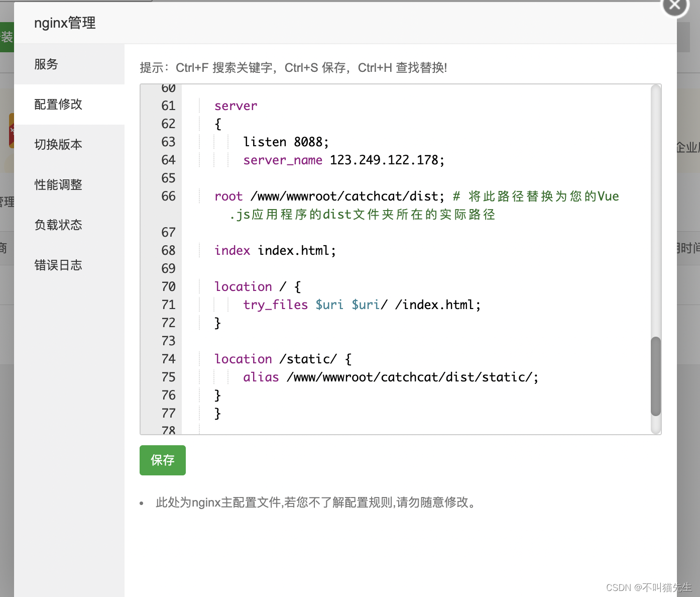Open the 性能调整 tab
Image resolution: width=700 pixels, height=597 pixels.
click(69, 185)
